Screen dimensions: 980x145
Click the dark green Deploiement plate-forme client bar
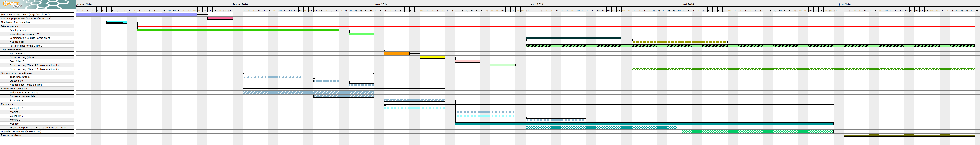[573, 38]
